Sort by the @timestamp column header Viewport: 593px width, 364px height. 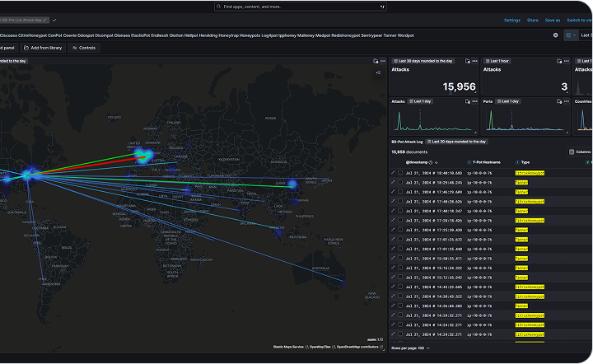pos(416,162)
